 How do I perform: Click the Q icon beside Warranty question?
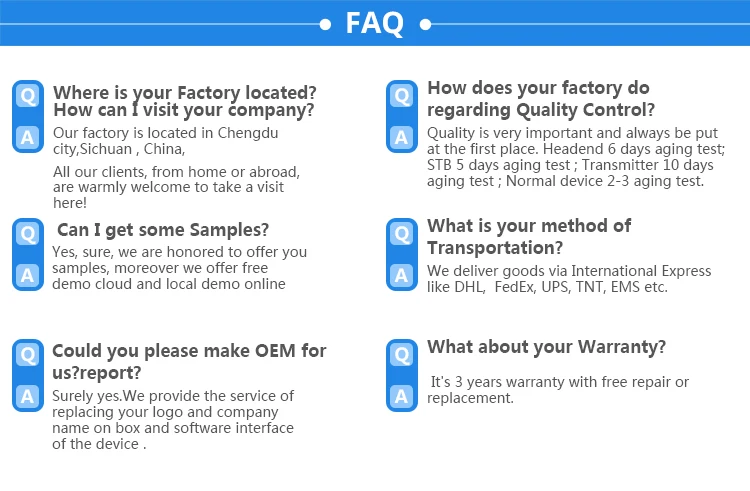click(401, 355)
